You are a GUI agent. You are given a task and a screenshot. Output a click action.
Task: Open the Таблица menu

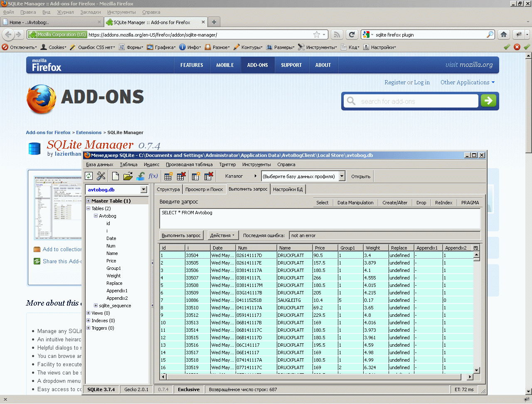tap(128, 164)
